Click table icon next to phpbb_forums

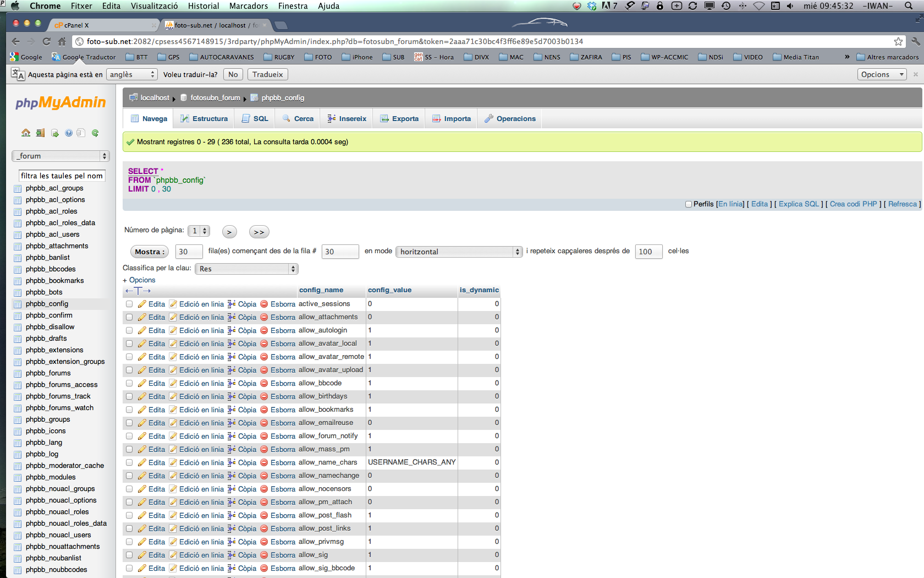18,373
